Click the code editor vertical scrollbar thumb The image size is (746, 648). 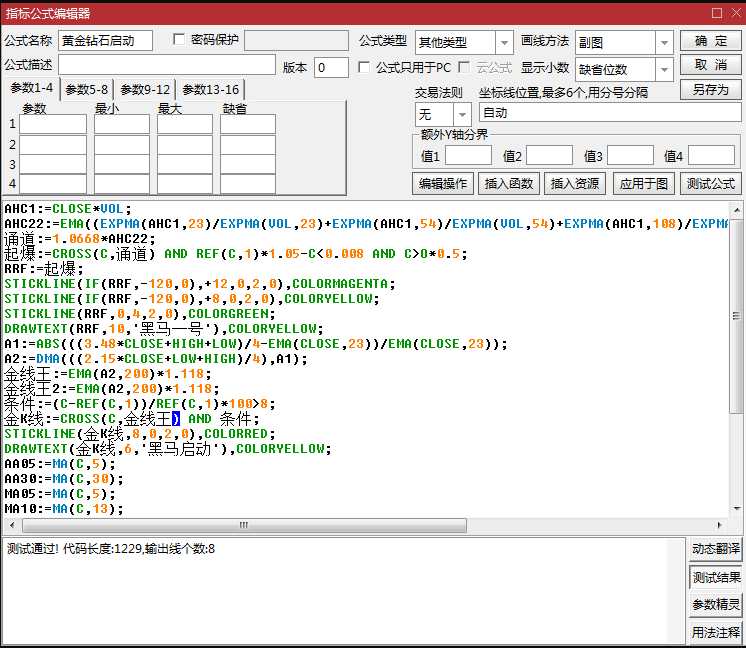(736, 315)
